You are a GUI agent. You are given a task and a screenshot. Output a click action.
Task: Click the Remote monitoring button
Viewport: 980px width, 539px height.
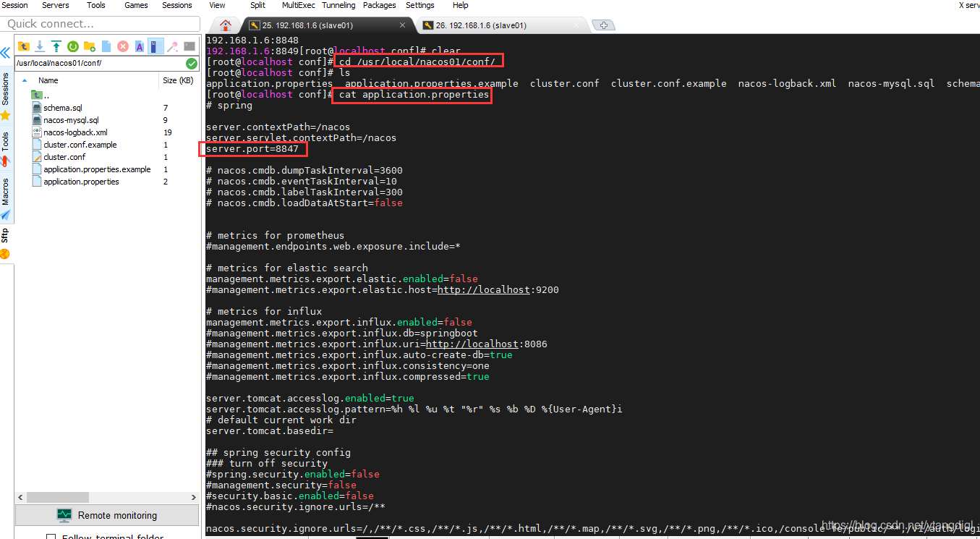coord(107,515)
